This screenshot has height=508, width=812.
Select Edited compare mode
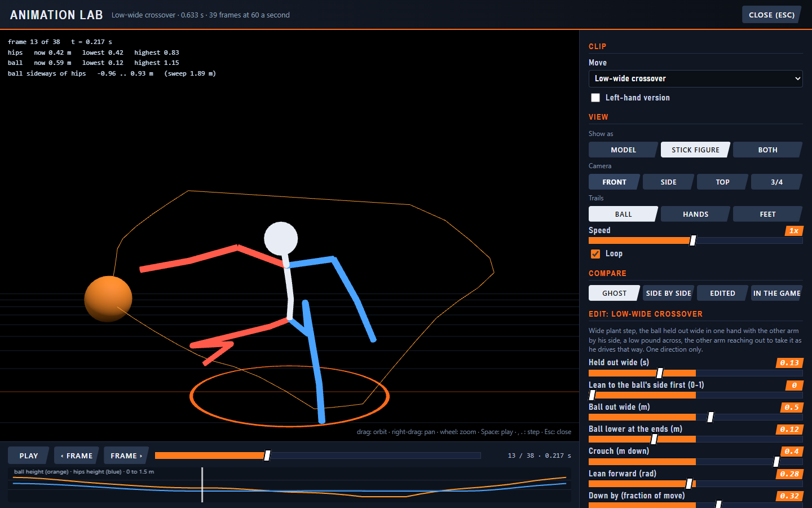point(722,293)
